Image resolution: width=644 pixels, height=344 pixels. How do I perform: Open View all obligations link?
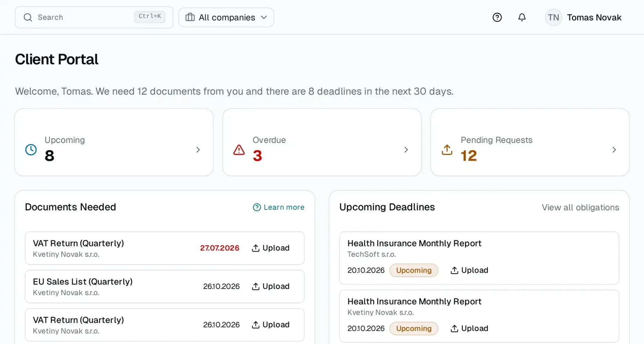580,207
